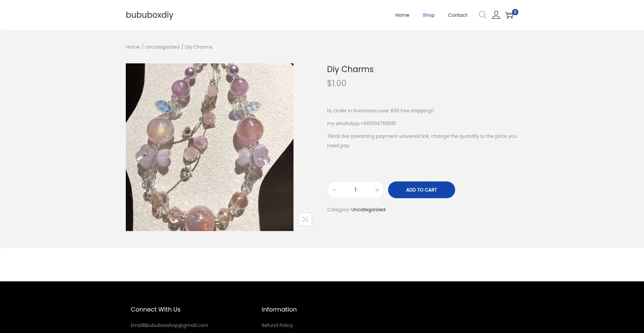This screenshot has width=644, height=333.
Task: Open the Refund Policy footer link
Action: (x=277, y=325)
